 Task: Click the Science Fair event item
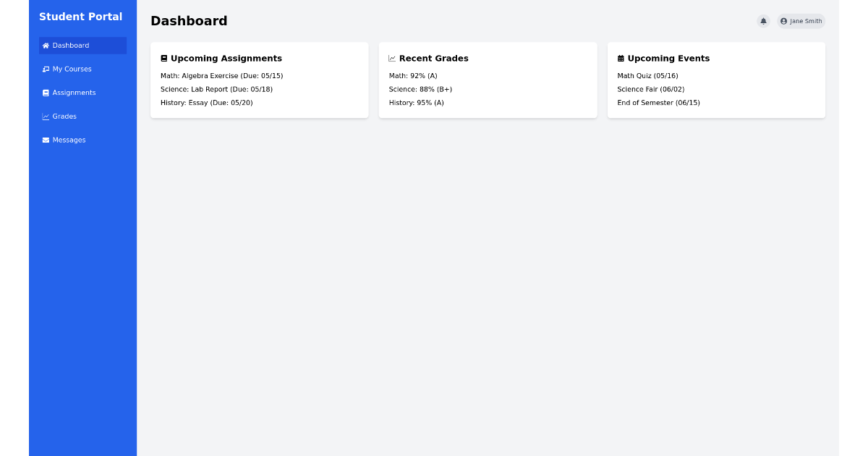[x=650, y=89]
